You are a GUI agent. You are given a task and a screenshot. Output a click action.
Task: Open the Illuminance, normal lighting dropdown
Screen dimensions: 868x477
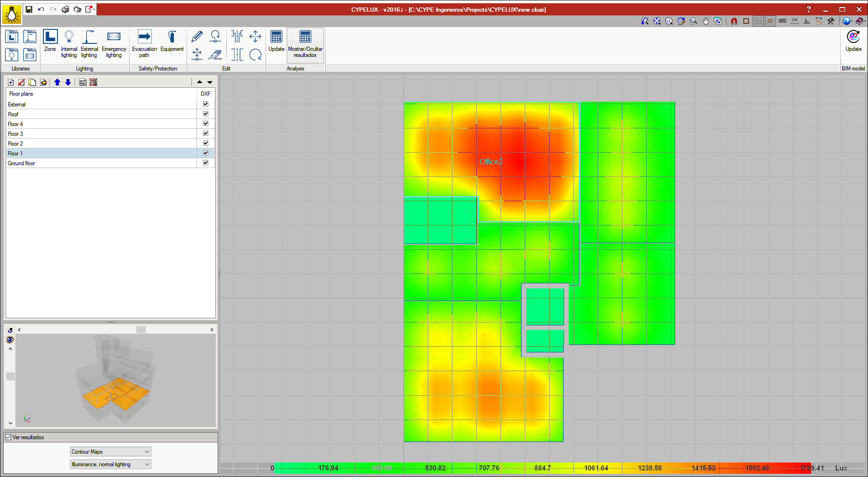[110, 464]
